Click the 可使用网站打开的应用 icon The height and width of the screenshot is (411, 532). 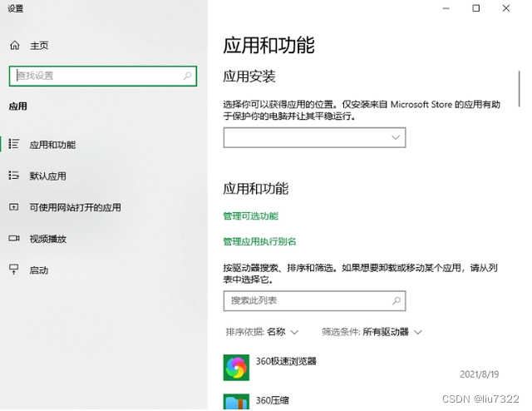(13, 206)
